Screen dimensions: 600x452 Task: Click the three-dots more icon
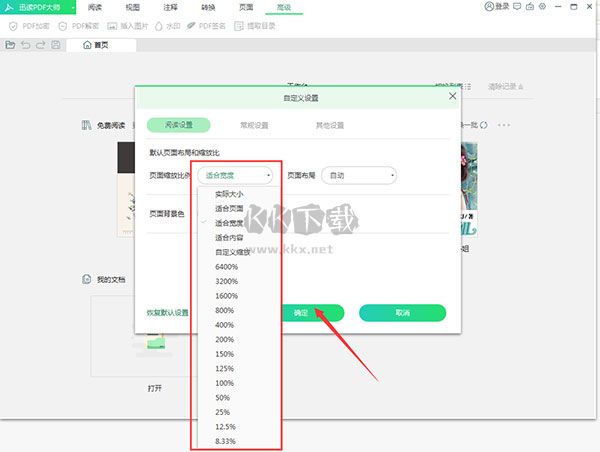(x=504, y=125)
